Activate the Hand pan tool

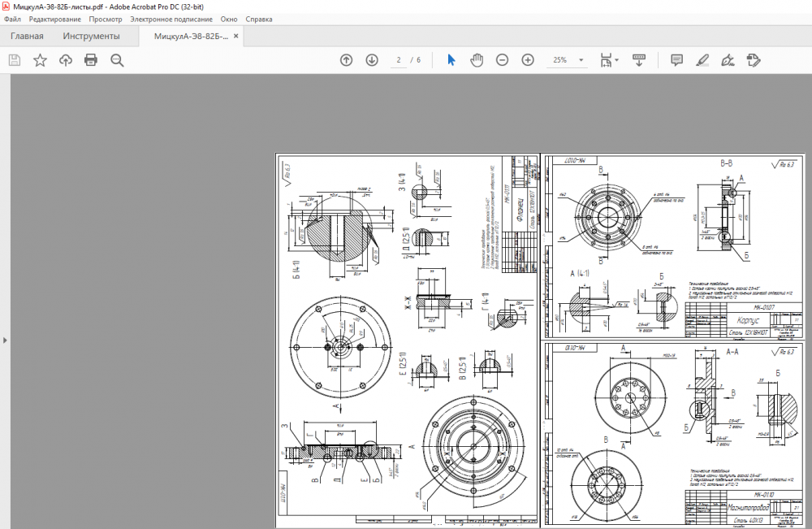click(x=477, y=60)
